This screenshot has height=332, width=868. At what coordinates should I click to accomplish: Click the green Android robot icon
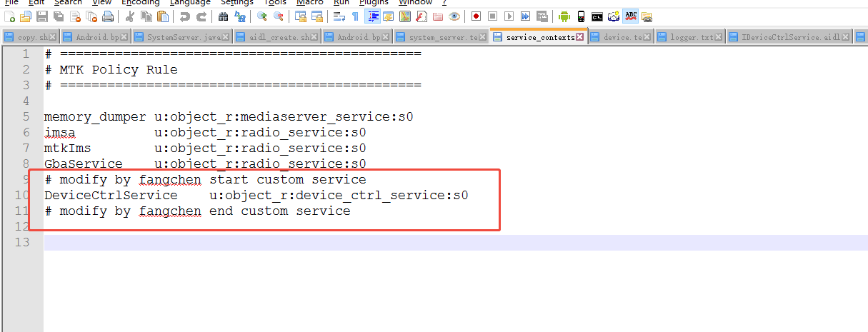pyautogui.click(x=564, y=16)
